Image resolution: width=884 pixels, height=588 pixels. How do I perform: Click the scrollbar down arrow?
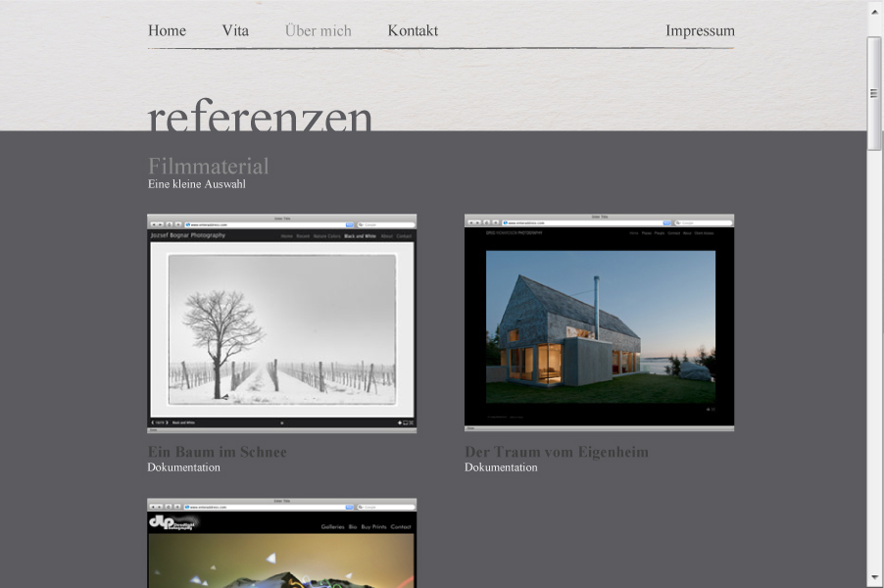coord(875,578)
